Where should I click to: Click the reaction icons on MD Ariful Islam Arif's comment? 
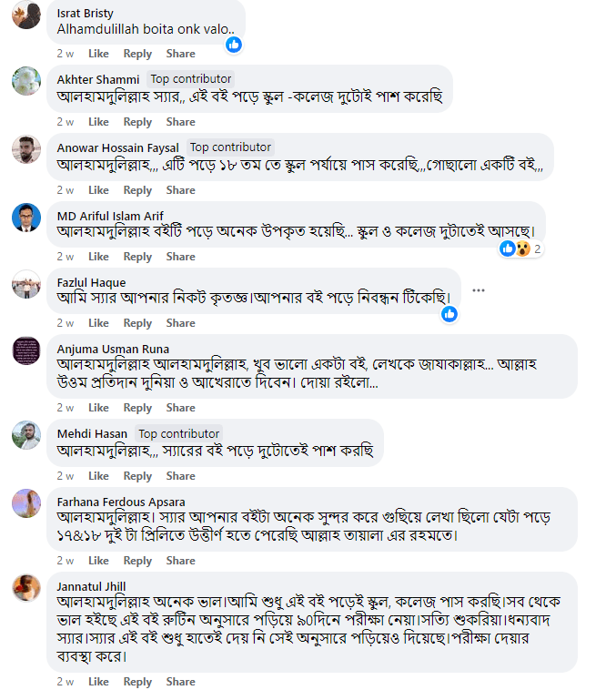(515, 249)
